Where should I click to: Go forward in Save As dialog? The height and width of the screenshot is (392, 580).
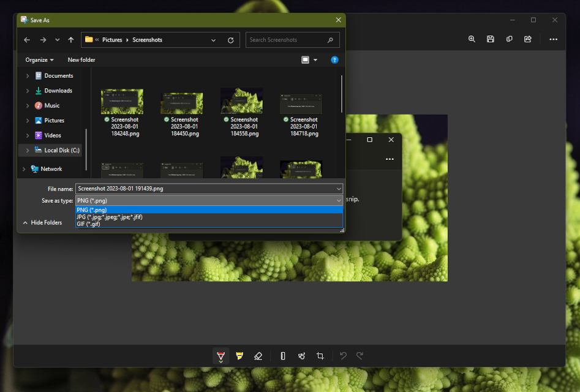43,40
